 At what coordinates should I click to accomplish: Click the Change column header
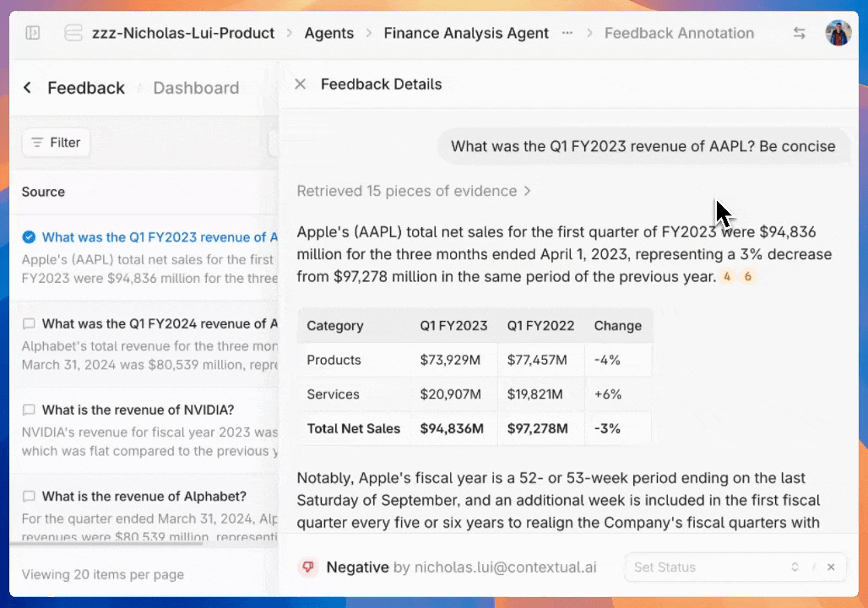click(x=618, y=326)
